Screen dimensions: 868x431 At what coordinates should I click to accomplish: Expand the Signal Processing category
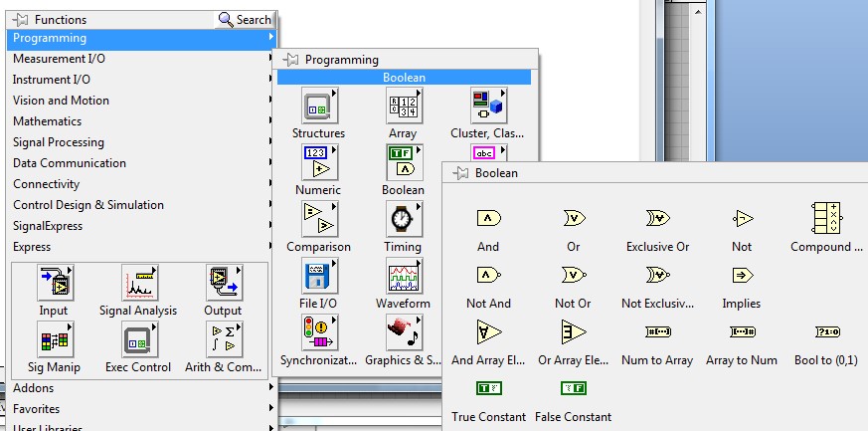pyautogui.click(x=142, y=142)
